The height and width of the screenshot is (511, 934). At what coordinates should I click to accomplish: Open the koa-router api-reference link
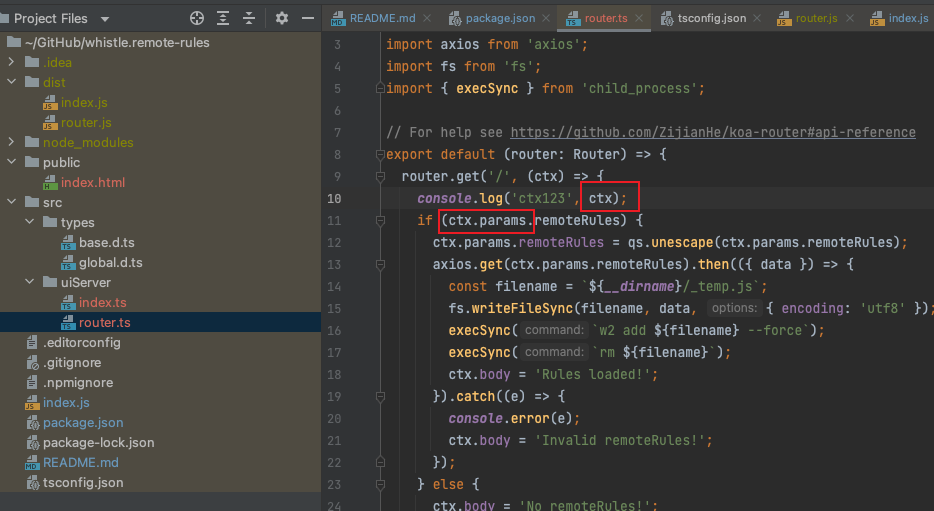(713, 132)
